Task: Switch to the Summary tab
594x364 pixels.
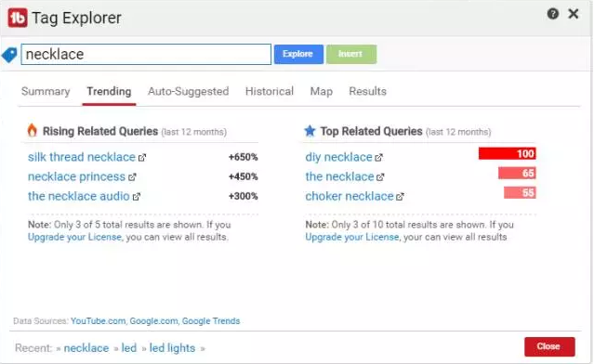Action: 46,91
